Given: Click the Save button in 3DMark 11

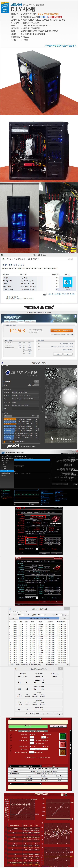Looking at the screenshot, I should [68, 354].
